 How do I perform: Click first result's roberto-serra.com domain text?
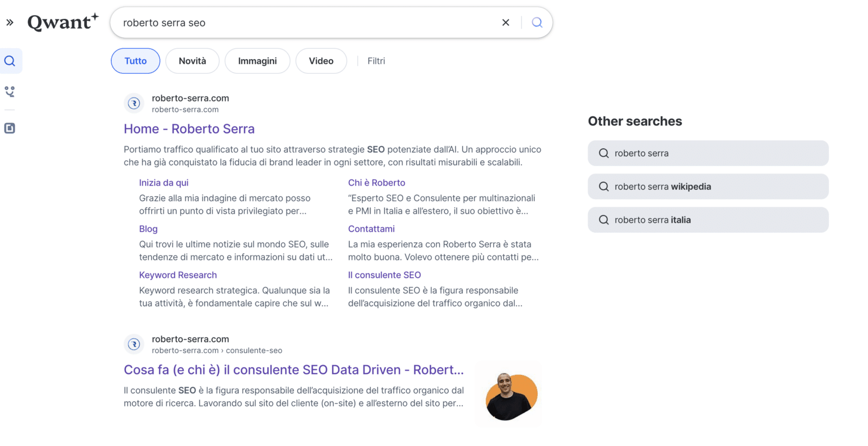(x=190, y=98)
